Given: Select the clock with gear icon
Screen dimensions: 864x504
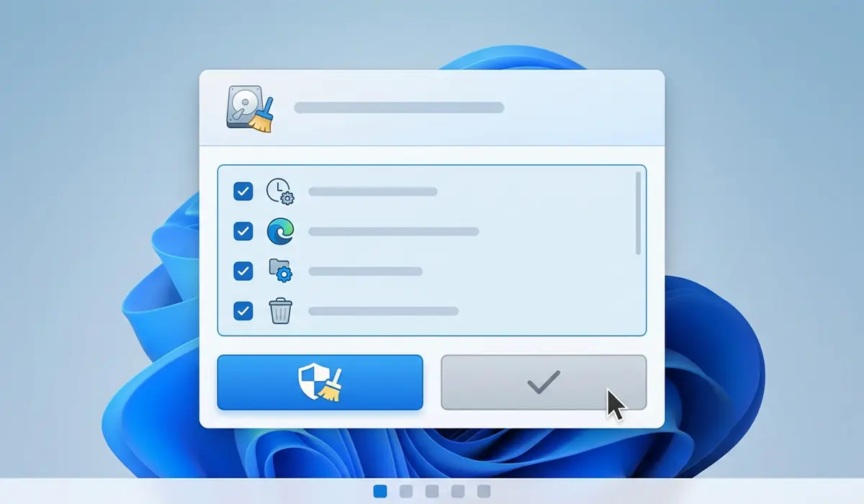Looking at the screenshot, I should click(280, 192).
